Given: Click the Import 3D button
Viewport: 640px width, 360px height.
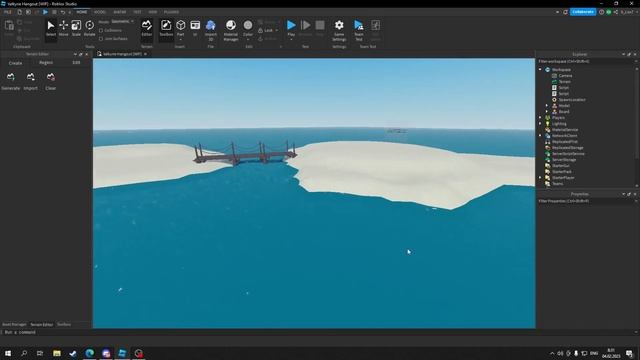Looking at the screenshot, I should (x=211, y=29).
